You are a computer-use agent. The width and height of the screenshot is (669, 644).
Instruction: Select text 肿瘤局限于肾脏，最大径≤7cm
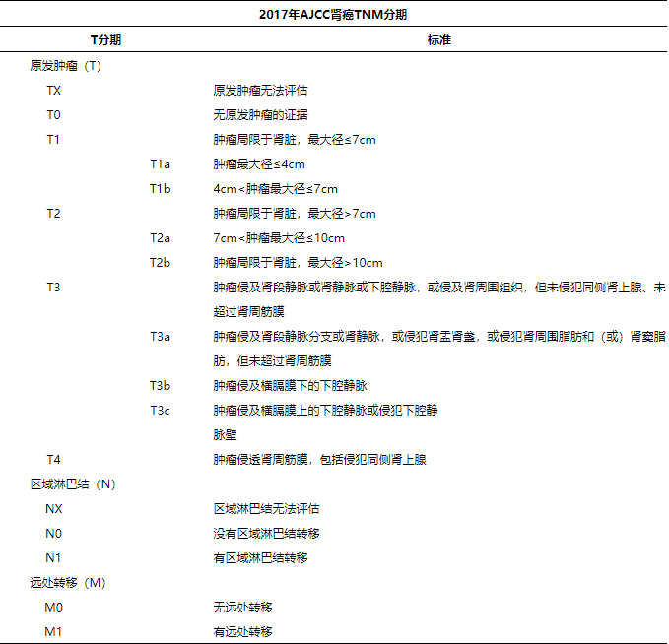(295, 140)
